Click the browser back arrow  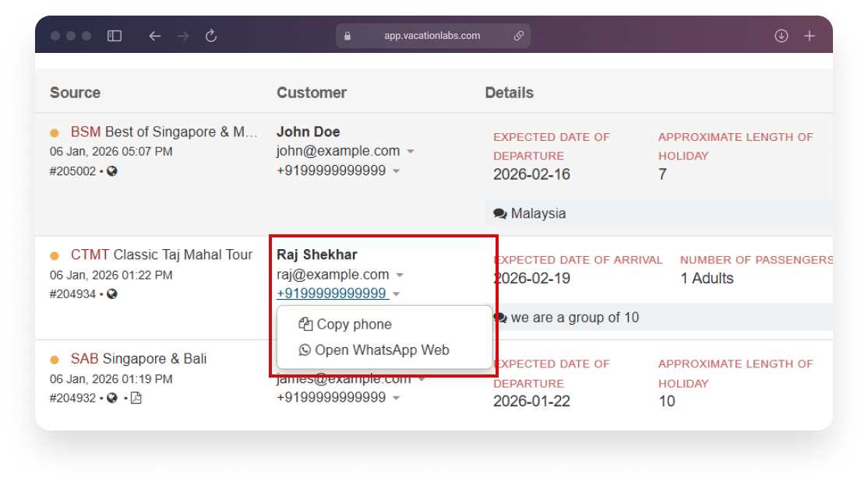click(154, 36)
